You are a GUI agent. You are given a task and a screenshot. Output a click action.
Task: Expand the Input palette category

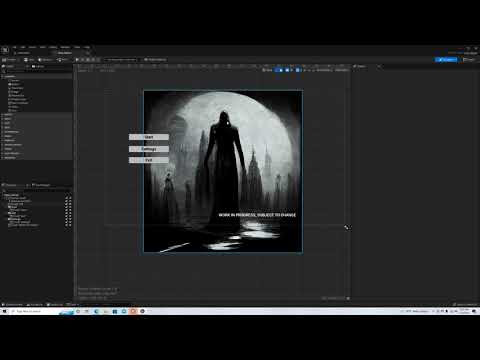click(2, 119)
